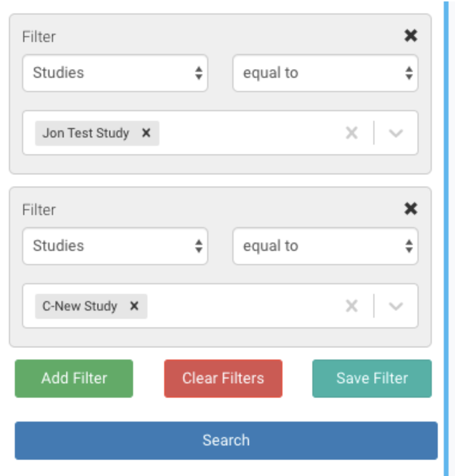455x476 pixels.
Task: Open the first filter's Studies field dropdown
Action: click(115, 73)
